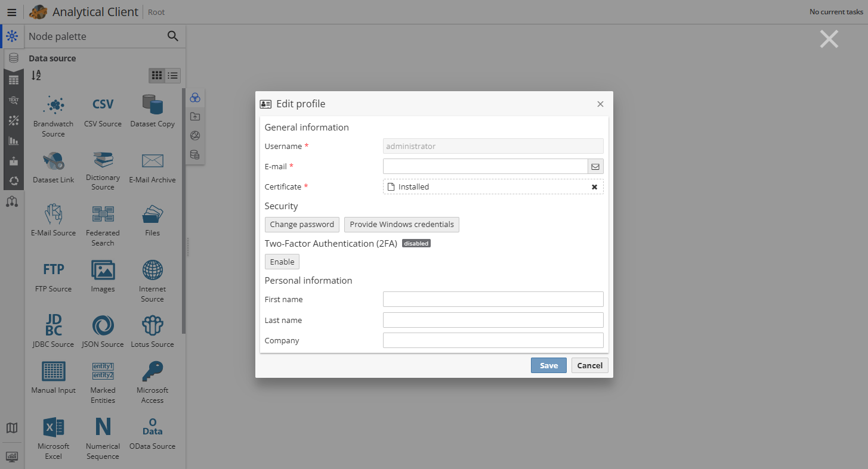
Task: Click the envelope icon next to E-mail field
Action: [595, 166]
